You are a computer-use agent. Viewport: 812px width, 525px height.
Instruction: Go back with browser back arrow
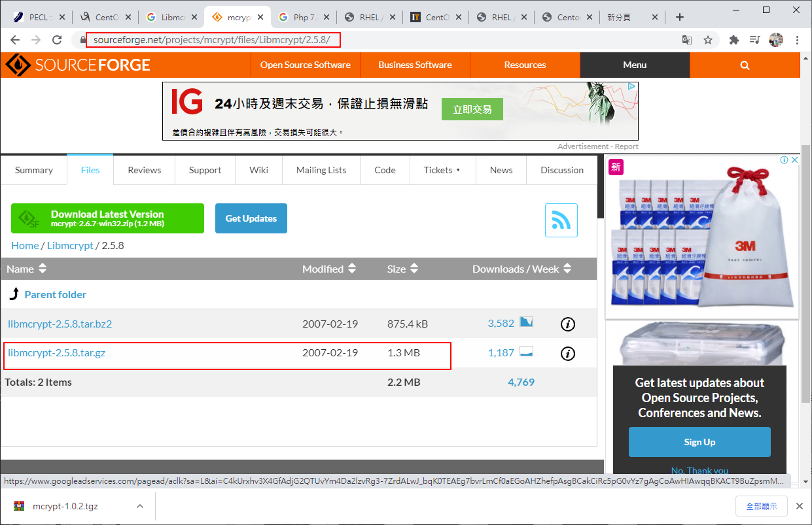tap(15, 40)
